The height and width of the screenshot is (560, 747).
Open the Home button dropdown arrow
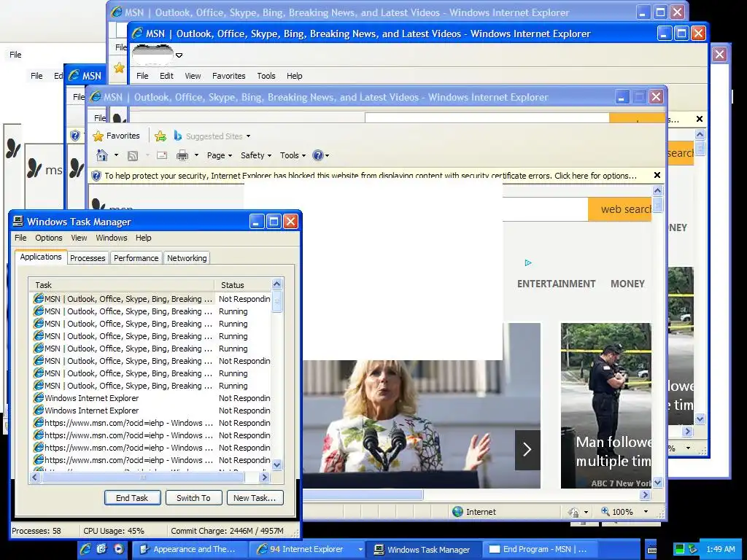tap(116, 155)
